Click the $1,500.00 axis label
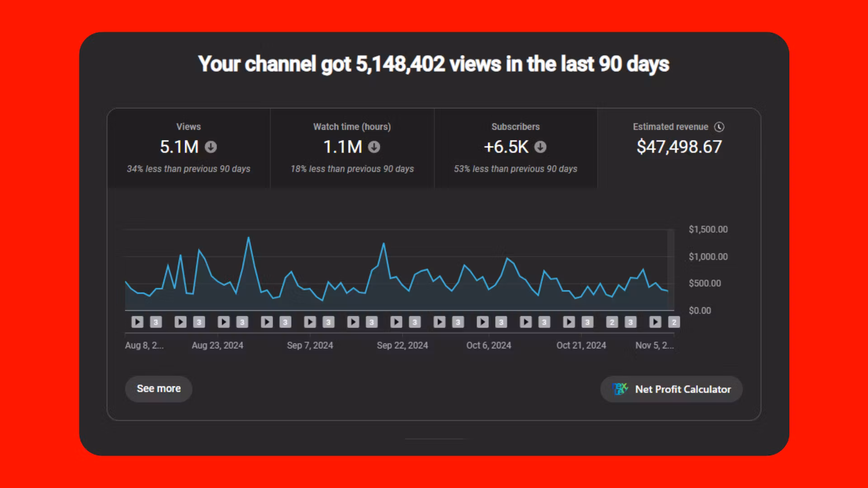 pos(708,230)
